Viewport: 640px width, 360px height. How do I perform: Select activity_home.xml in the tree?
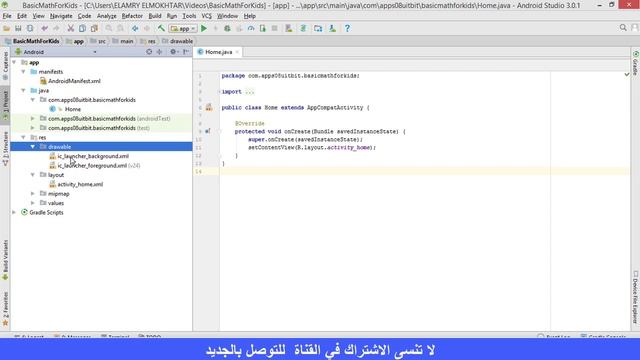pos(80,184)
